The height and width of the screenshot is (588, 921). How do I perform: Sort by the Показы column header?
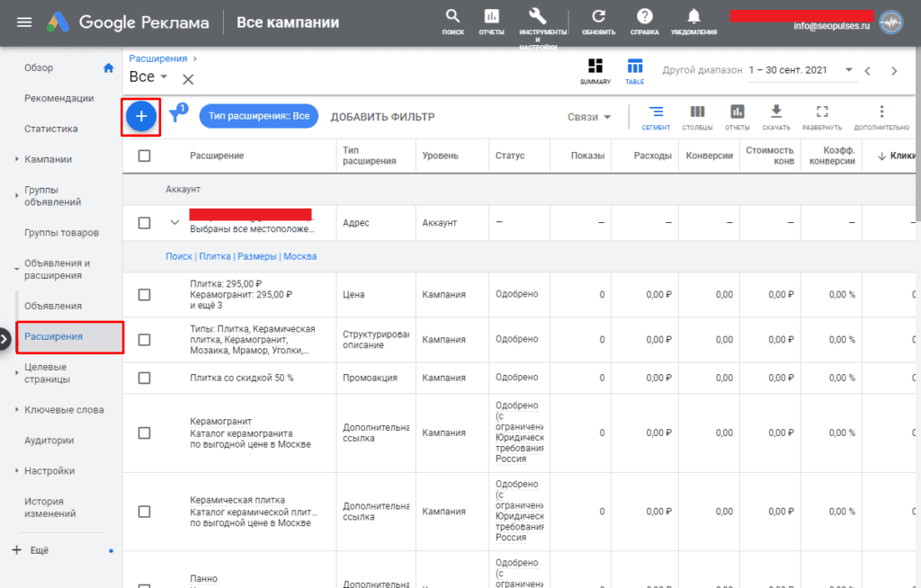[587, 156]
